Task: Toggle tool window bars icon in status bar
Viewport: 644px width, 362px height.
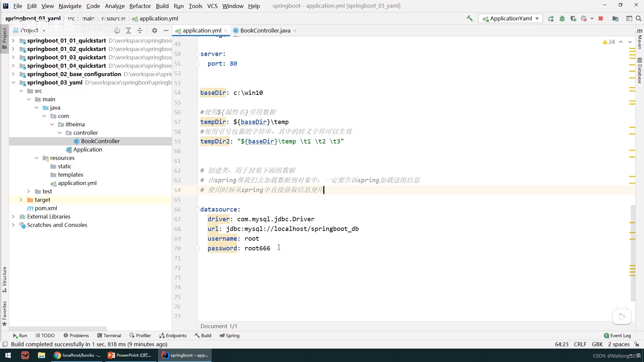Action: point(5,344)
